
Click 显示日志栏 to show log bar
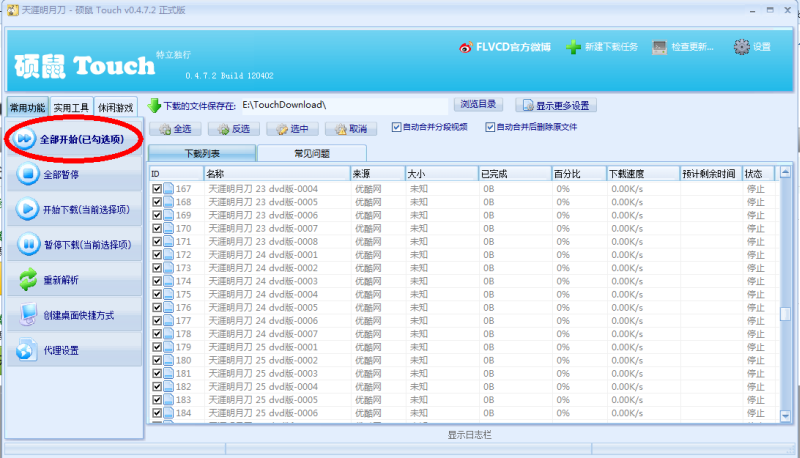click(x=469, y=435)
